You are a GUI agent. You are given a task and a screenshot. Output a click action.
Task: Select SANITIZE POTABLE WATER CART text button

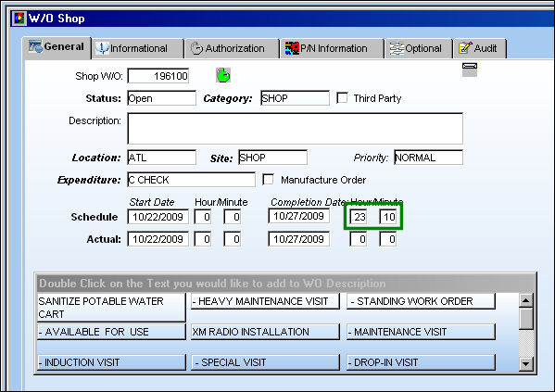click(111, 308)
